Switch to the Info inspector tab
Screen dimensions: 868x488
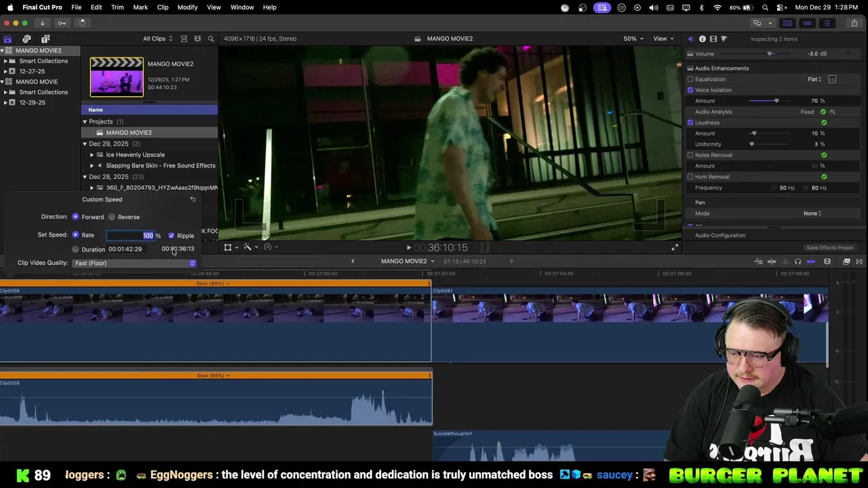702,39
